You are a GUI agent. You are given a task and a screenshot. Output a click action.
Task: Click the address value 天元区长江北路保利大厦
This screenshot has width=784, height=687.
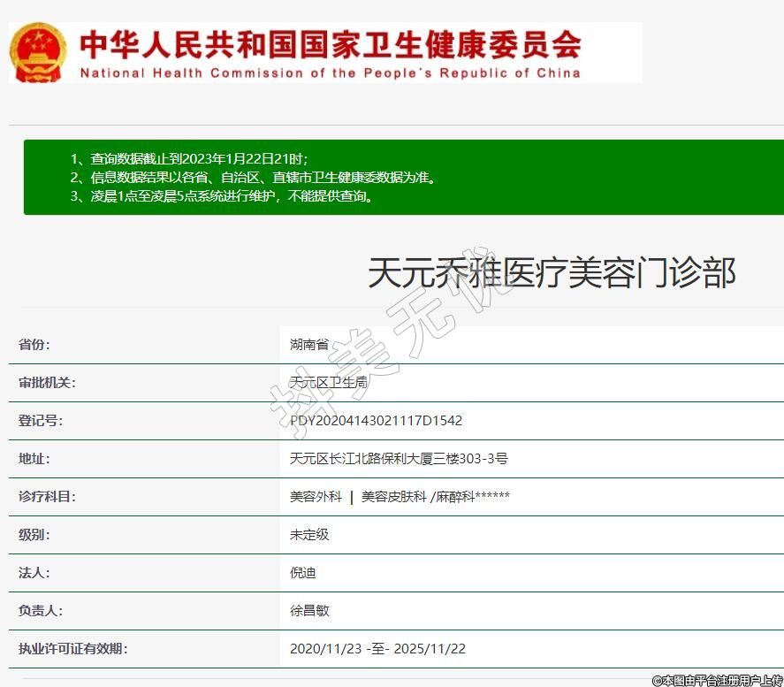click(x=399, y=459)
